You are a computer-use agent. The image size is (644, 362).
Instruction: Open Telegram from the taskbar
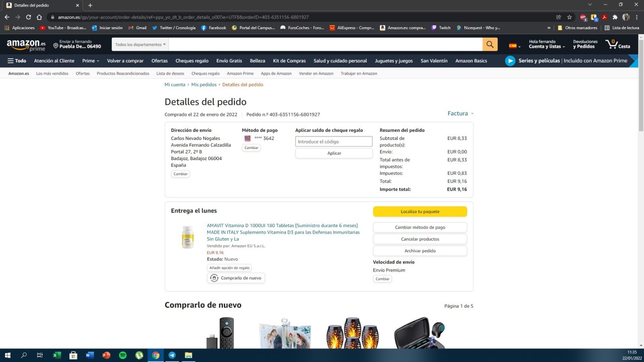coord(172,355)
